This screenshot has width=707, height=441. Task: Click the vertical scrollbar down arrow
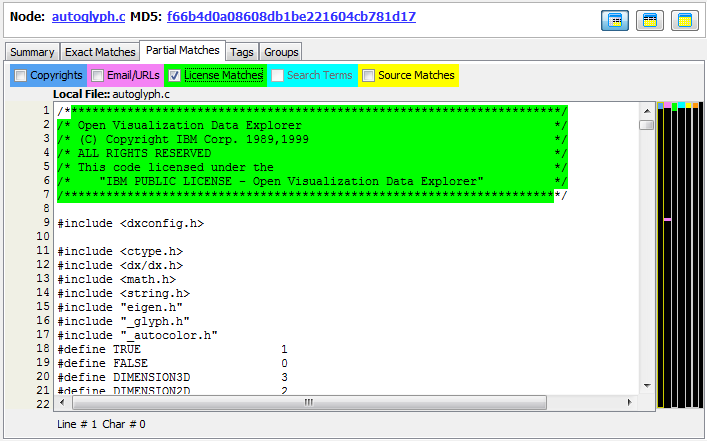(x=646, y=386)
